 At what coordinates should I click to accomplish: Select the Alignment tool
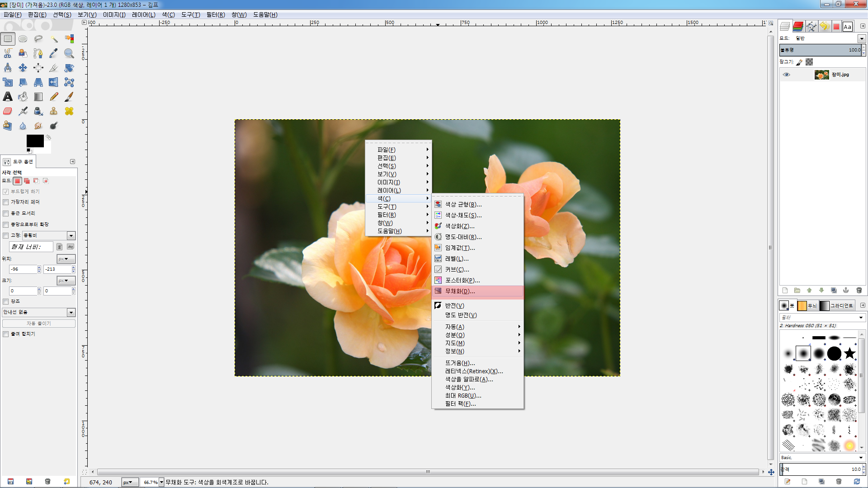click(x=38, y=68)
